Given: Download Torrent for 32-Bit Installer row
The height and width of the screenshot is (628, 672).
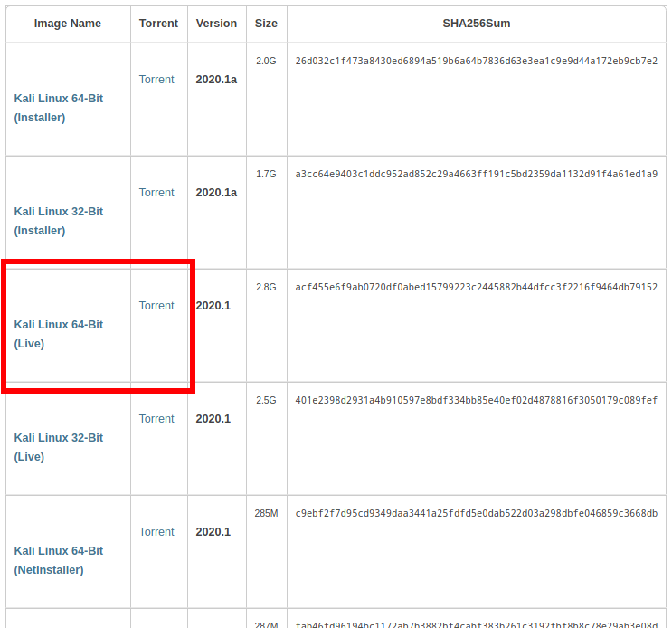Looking at the screenshot, I should (156, 193).
